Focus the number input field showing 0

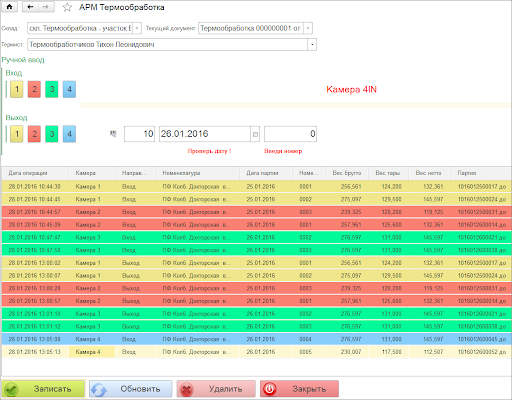click(x=290, y=134)
